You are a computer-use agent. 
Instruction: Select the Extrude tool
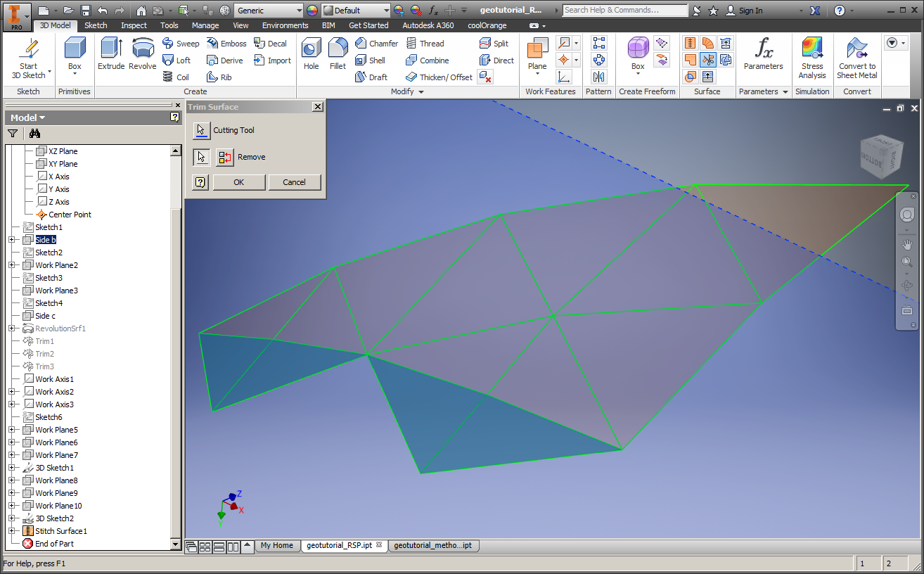(111, 53)
